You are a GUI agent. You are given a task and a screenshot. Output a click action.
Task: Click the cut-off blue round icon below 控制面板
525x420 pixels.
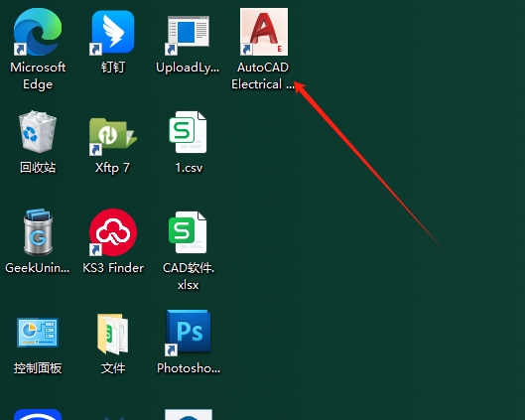[x=38, y=415]
